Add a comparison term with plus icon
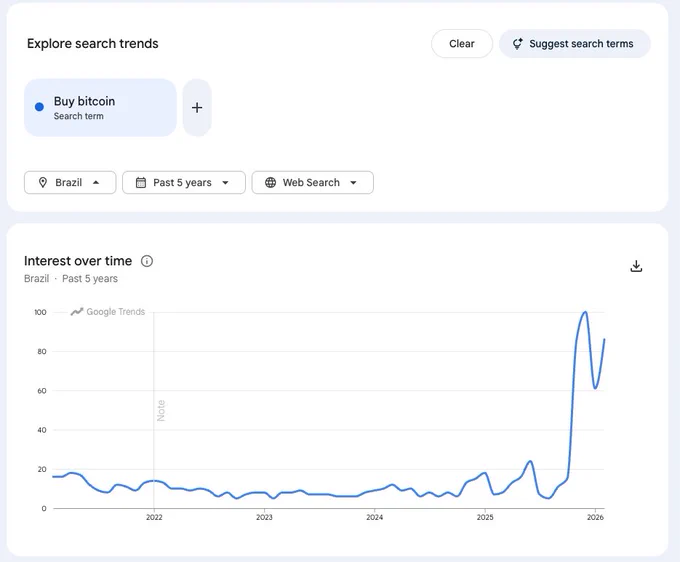The image size is (680, 562). tap(197, 108)
